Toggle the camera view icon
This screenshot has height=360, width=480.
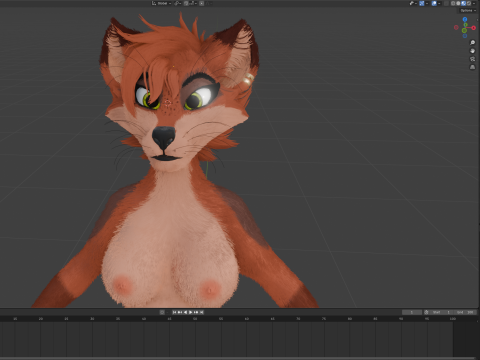pyautogui.click(x=472, y=59)
